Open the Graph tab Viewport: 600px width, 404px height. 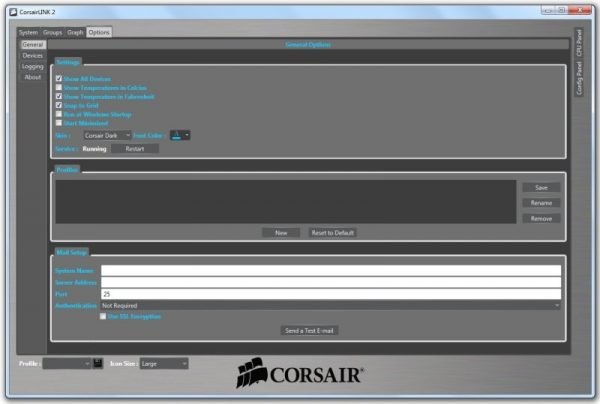(75, 32)
